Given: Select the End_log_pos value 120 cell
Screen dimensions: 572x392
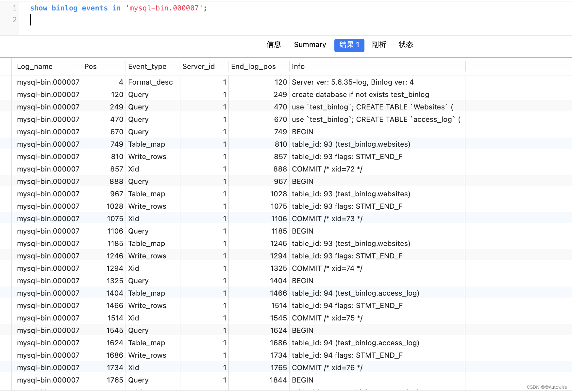Looking at the screenshot, I should (x=259, y=82).
